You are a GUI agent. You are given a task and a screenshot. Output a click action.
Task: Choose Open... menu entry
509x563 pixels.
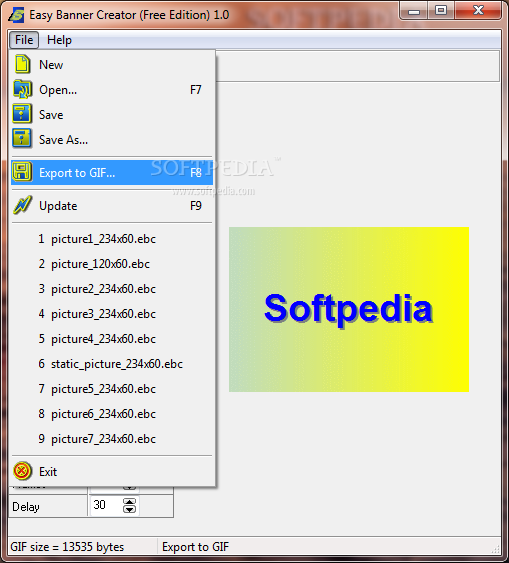(x=112, y=89)
